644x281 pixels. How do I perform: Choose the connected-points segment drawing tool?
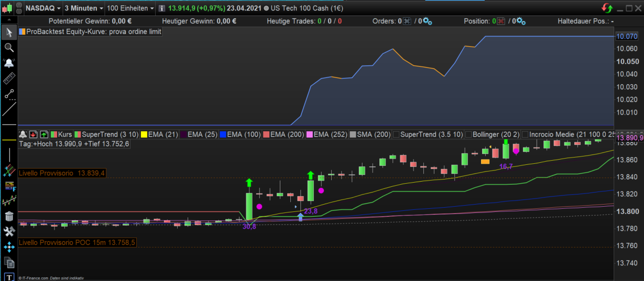tap(9, 95)
